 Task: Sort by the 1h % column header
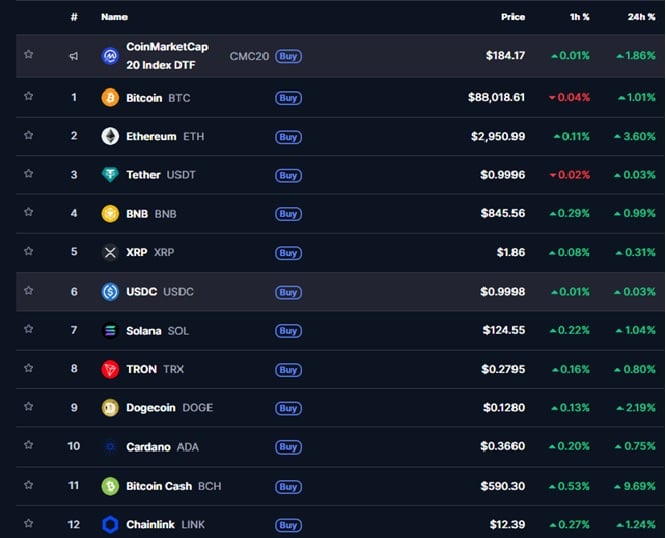(579, 17)
